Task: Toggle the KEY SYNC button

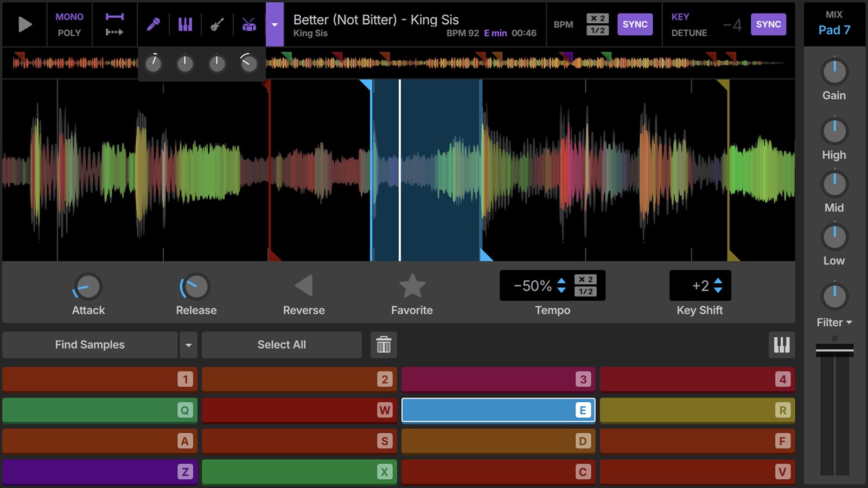Action: [768, 24]
